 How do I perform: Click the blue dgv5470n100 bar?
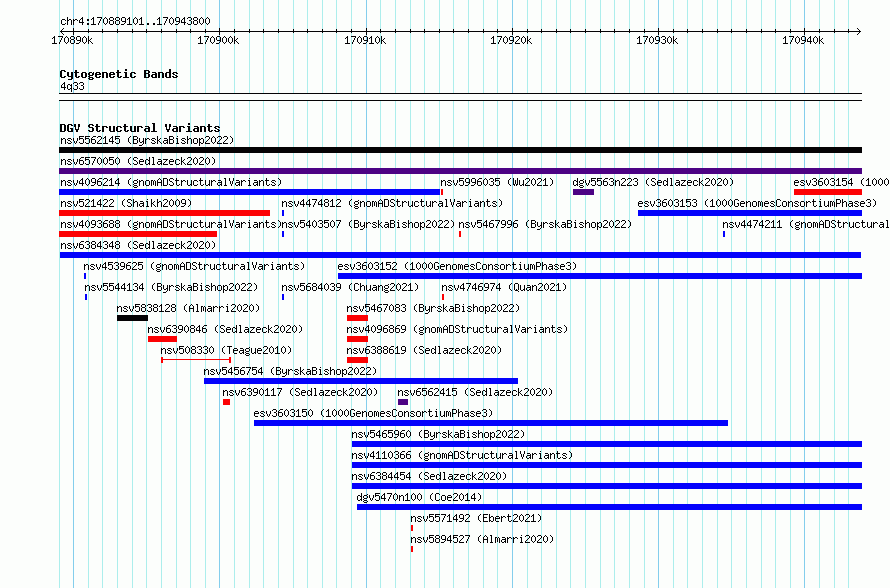tap(610, 507)
